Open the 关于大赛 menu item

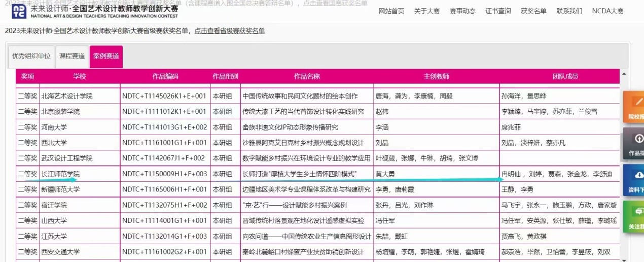click(427, 11)
